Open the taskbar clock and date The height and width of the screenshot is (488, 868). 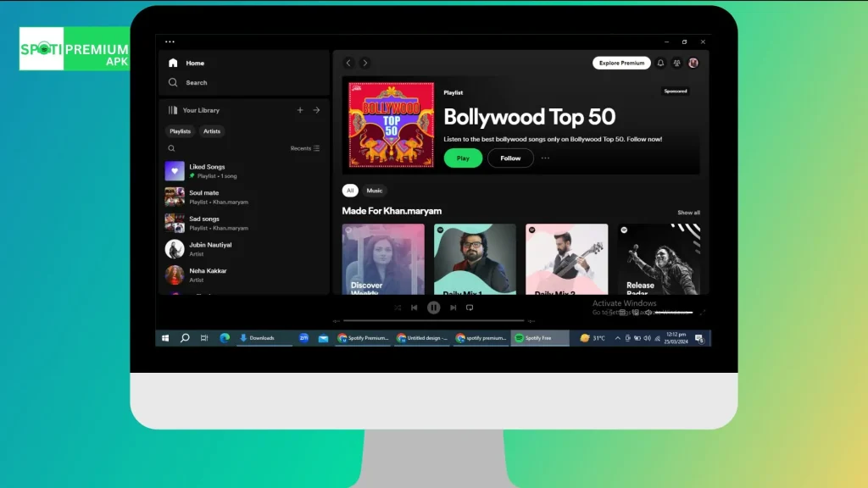click(676, 338)
